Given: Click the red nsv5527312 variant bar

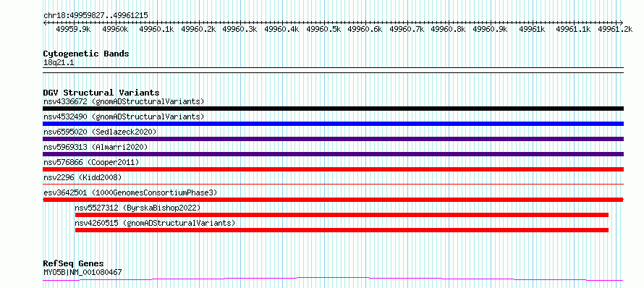Looking at the screenshot, I should [x=342, y=215].
